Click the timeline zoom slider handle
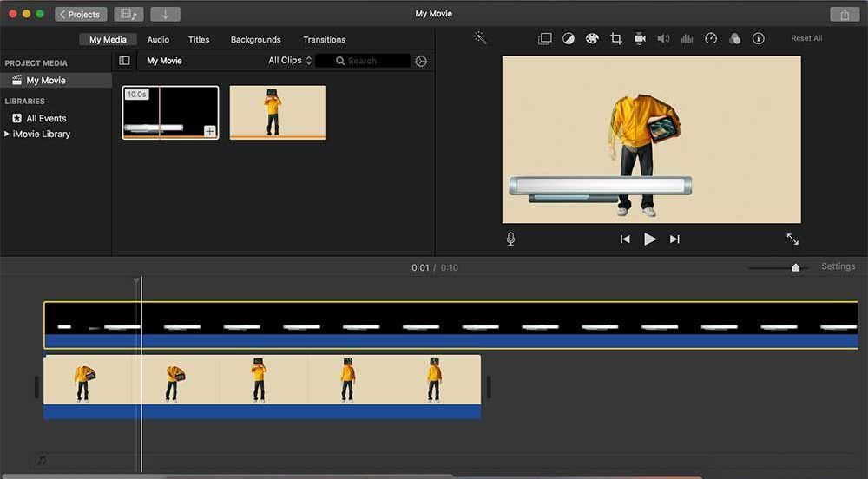The height and width of the screenshot is (479, 868). point(795,268)
